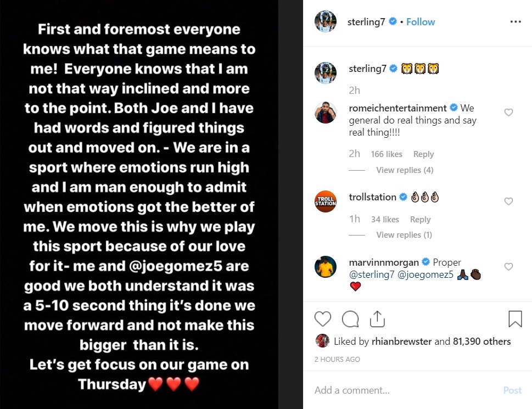Like the post with the heart icon

click(x=323, y=319)
